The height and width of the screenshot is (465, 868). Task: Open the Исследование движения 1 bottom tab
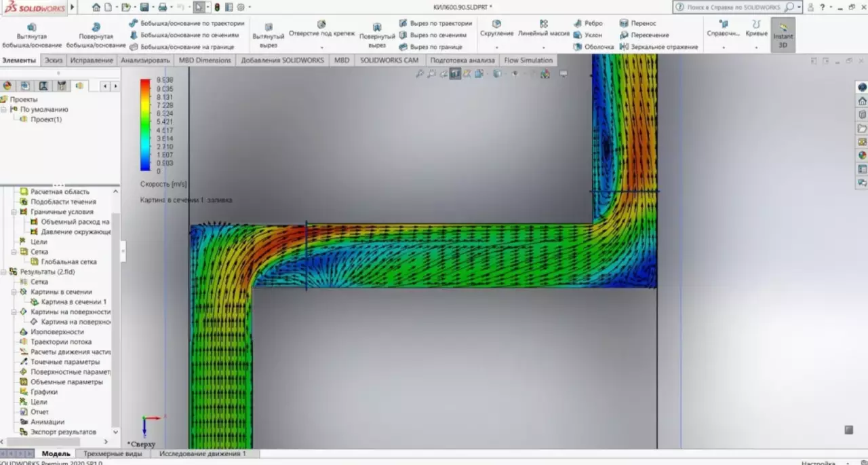(x=202, y=453)
